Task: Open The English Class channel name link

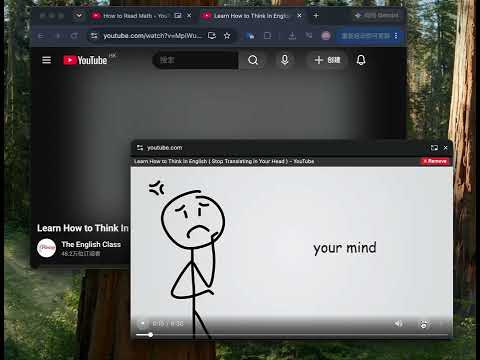Action: tap(91, 244)
